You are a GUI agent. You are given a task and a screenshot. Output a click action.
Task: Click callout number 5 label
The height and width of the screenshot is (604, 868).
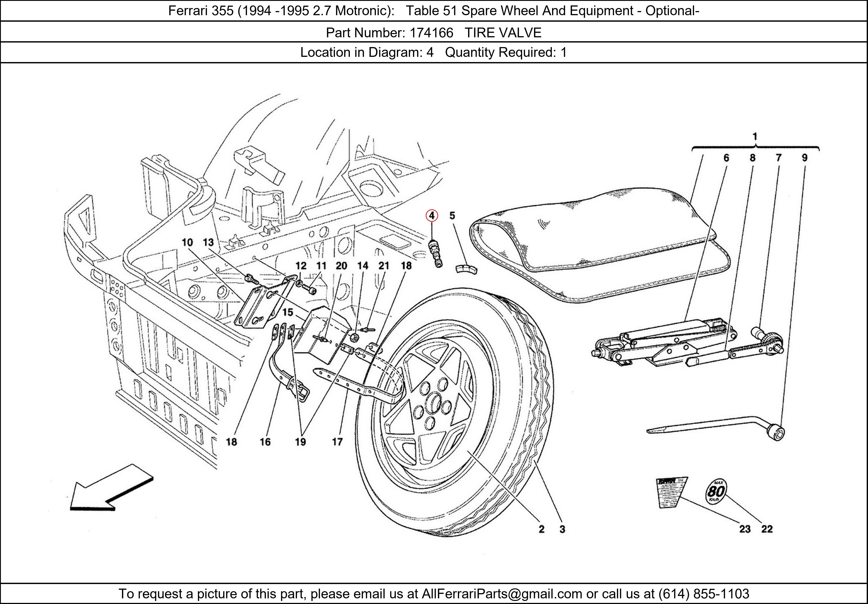[452, 216]
